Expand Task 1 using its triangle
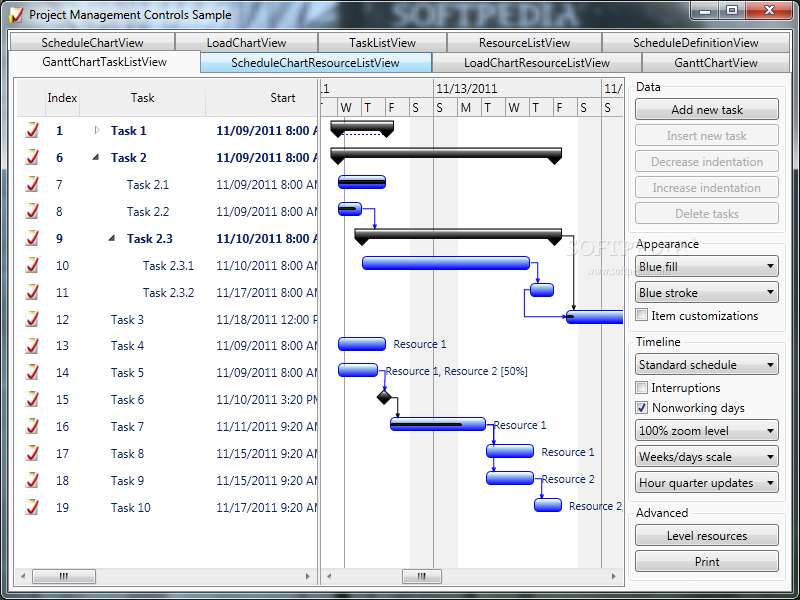800x600 pixels. point(96,131)
